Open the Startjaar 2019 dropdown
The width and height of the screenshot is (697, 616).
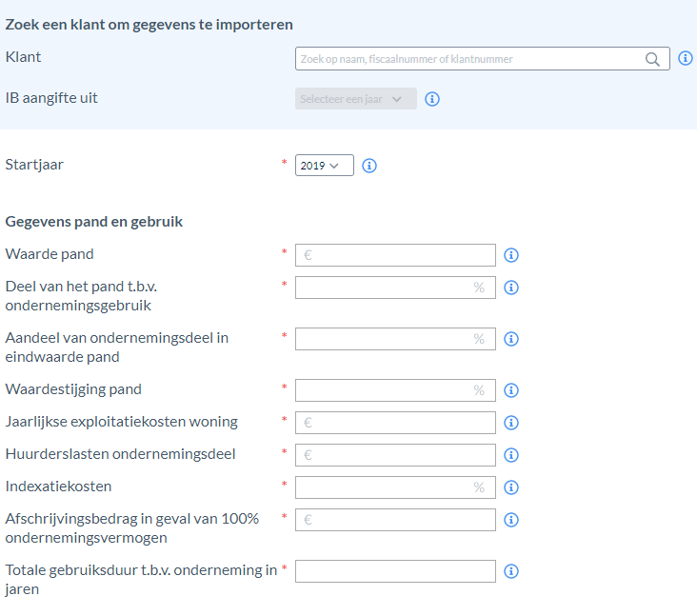(x=325, y=166)
